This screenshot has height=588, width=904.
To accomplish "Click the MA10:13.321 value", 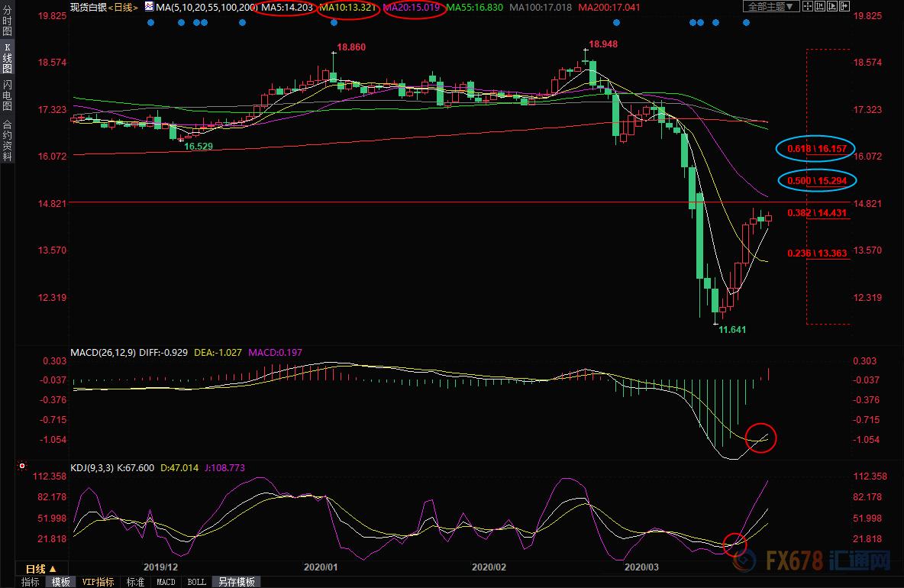I will 347,8.
